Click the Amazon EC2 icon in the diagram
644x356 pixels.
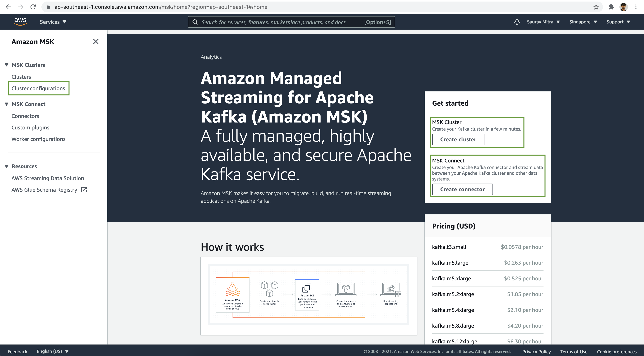coord(307,288)
